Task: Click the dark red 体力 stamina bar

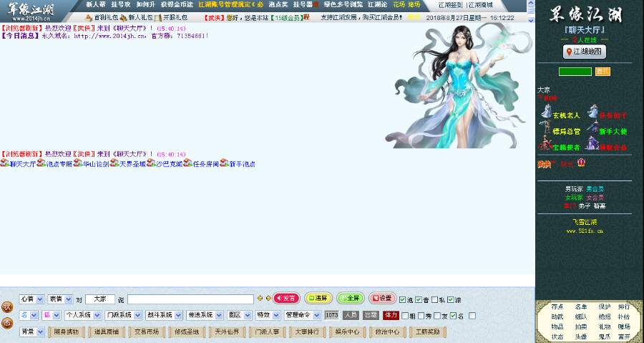Action: point(391,316)
